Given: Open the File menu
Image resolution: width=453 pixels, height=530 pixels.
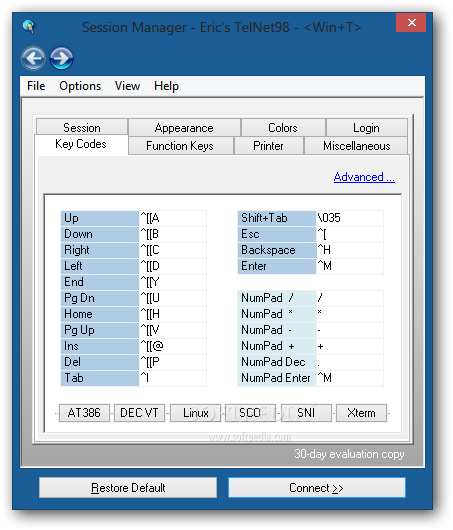Looking at the screenshot, I should tap(36, 86).
